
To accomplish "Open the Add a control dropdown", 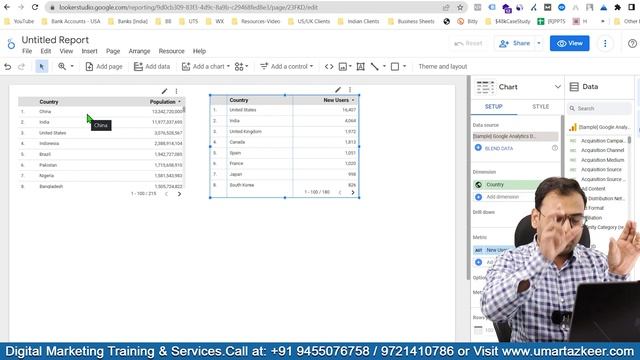I will (x=287, y=67).
